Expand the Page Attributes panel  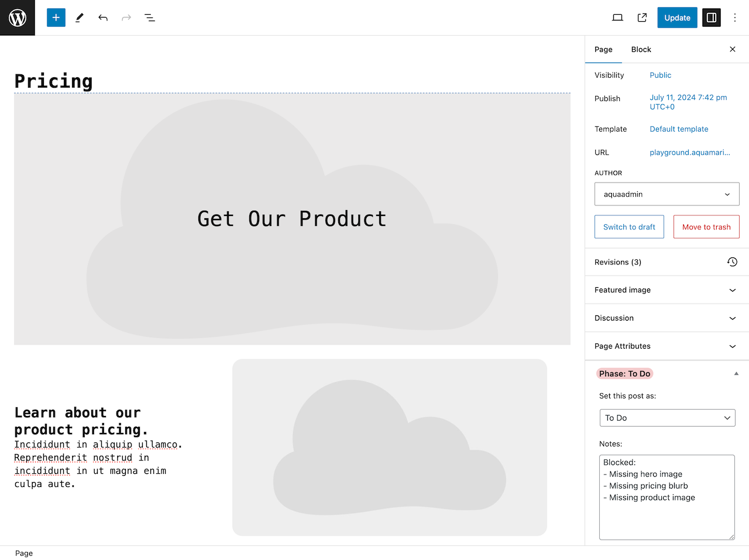[667, 346]
